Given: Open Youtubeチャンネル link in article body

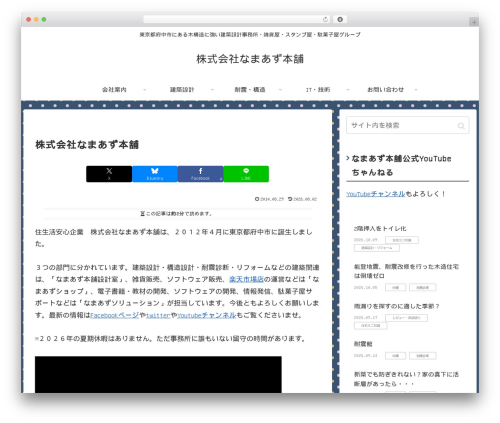Looking at the screenshot, I should tap(207, 315).
